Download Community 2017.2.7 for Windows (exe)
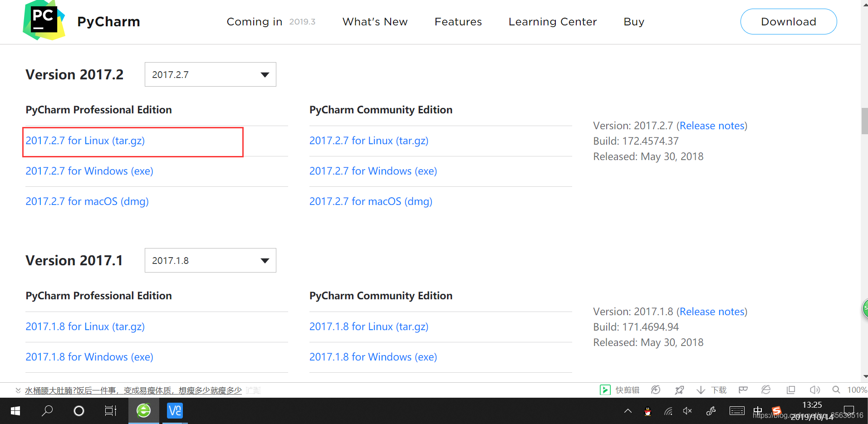The width and height of the screenshot is (868, 424). point(373,171)
